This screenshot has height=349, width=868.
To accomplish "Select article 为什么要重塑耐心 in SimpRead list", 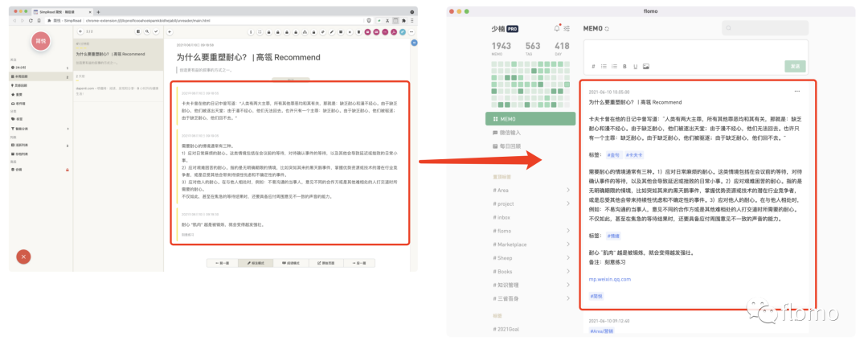I will [118, 55].
